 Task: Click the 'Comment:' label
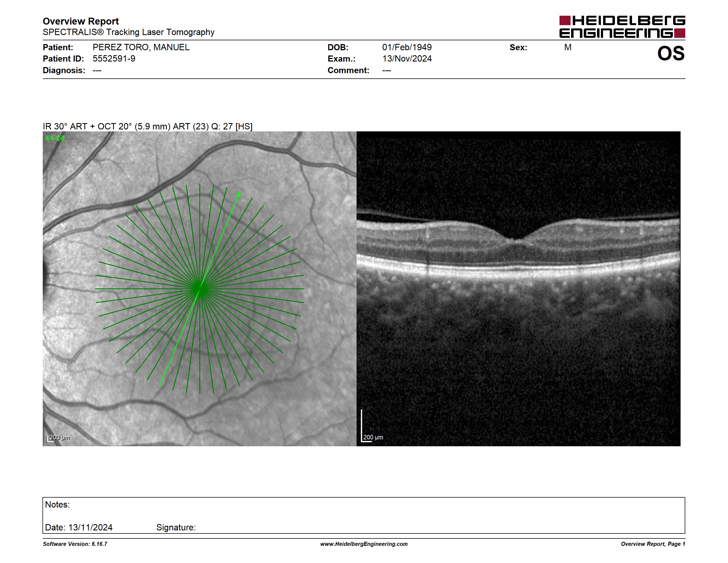[348, 70]
